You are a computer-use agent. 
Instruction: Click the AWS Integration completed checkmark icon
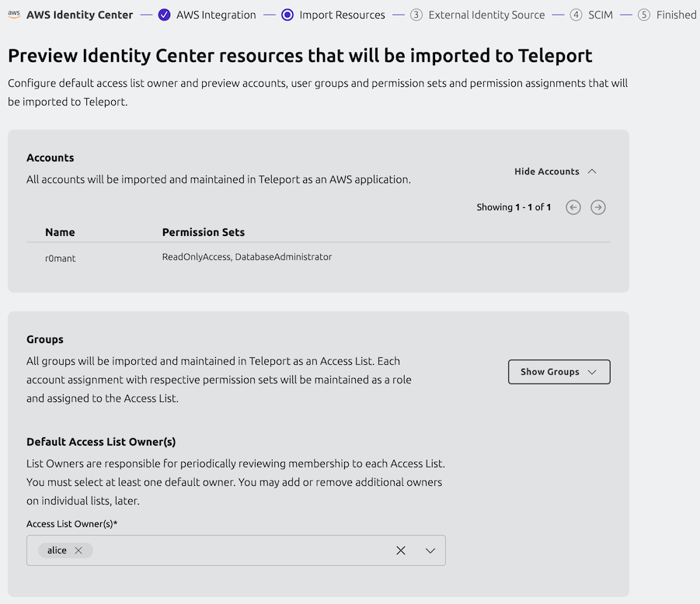click(x=163, y=14)
